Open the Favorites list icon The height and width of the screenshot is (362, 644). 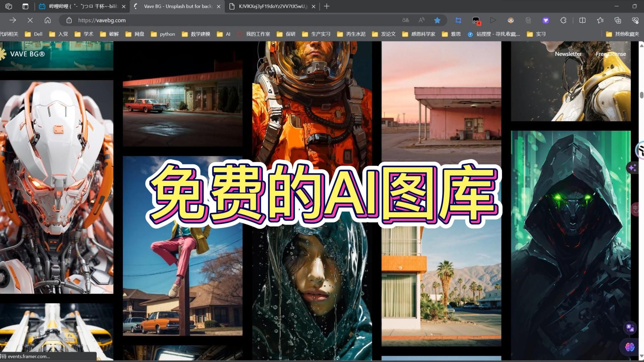coord(600,20)
